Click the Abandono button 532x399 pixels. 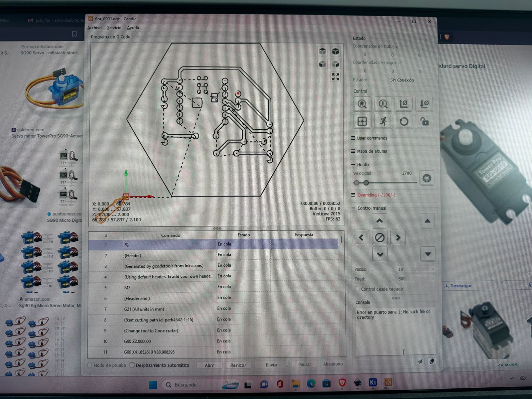tap(333, 364)
